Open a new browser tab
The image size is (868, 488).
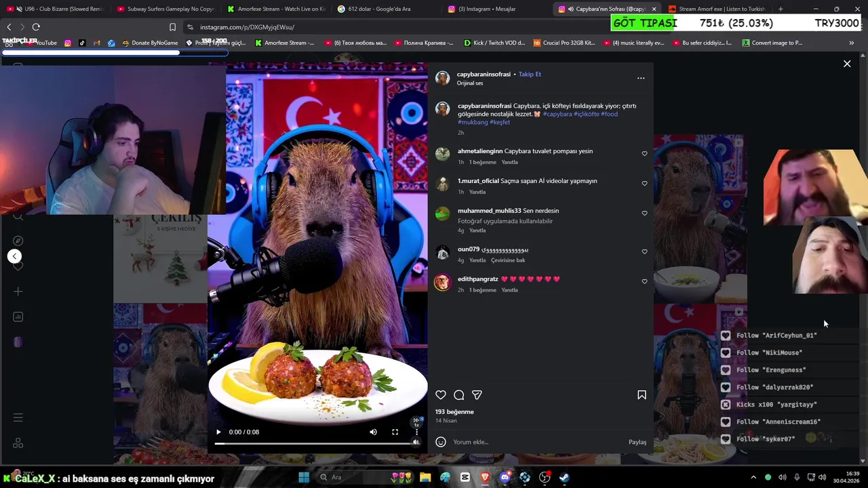tap(781, 9)
